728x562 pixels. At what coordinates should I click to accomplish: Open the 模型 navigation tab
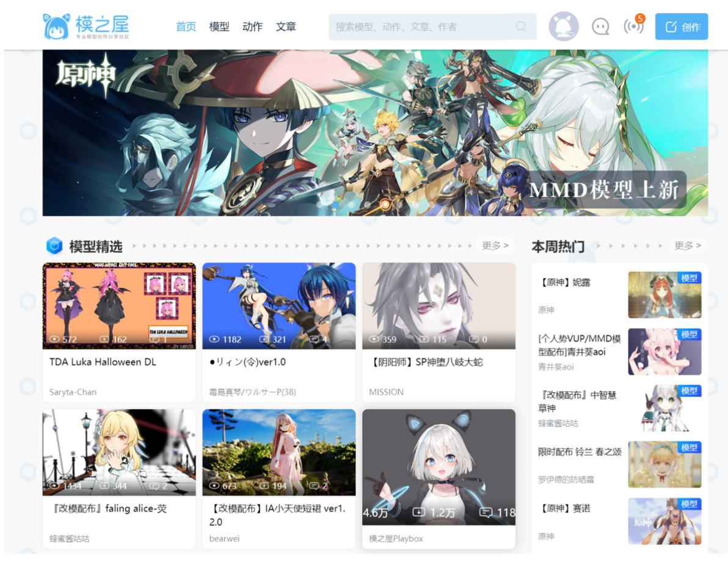(219, 27)
